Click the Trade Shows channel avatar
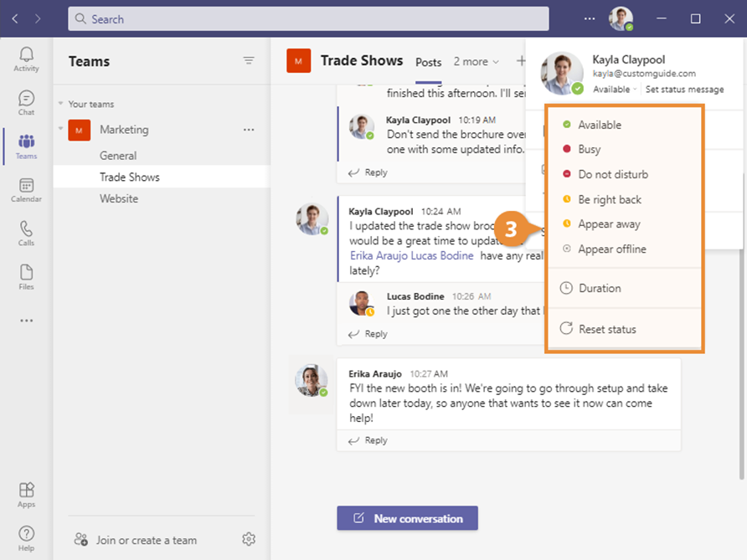The height and width of the screenshot is (560, 747). point(299,61)
